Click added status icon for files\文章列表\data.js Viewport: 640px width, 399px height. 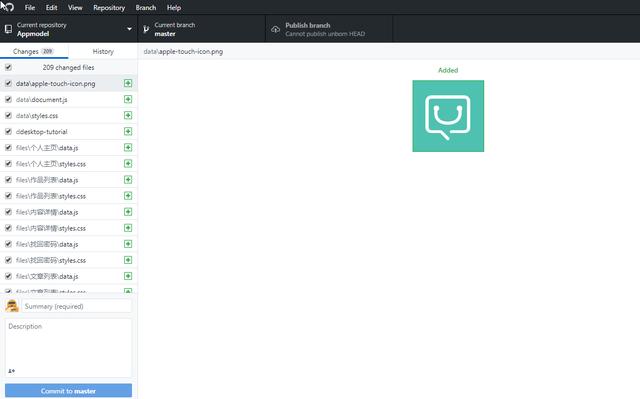[x=128, y=276]
